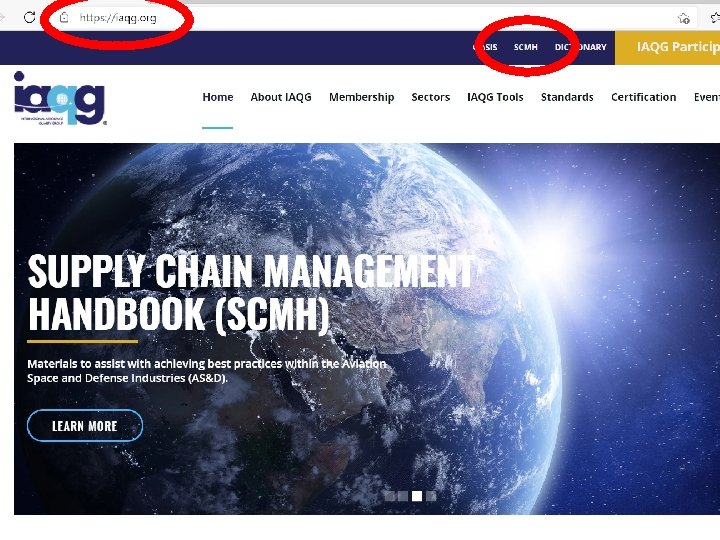Open the Membership menu
720x540 pixels.
[x=361, y=97]
